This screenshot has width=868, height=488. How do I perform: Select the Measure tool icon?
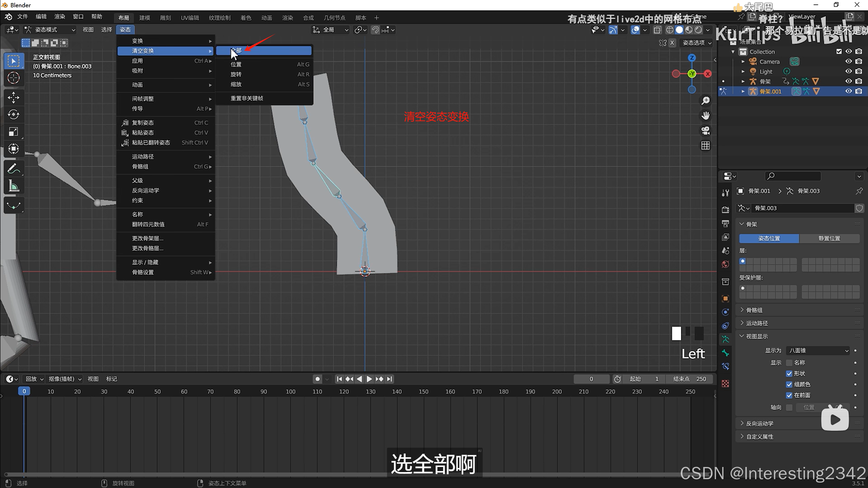(14, 186)
